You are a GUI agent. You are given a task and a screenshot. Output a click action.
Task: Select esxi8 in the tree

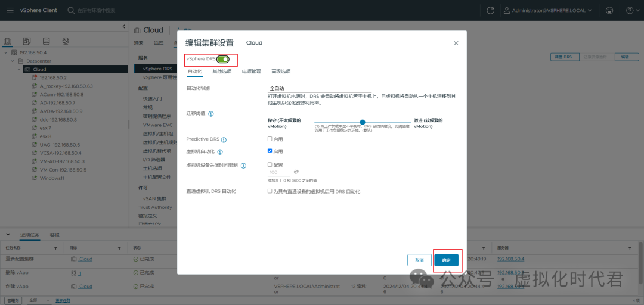pos(45,136)
